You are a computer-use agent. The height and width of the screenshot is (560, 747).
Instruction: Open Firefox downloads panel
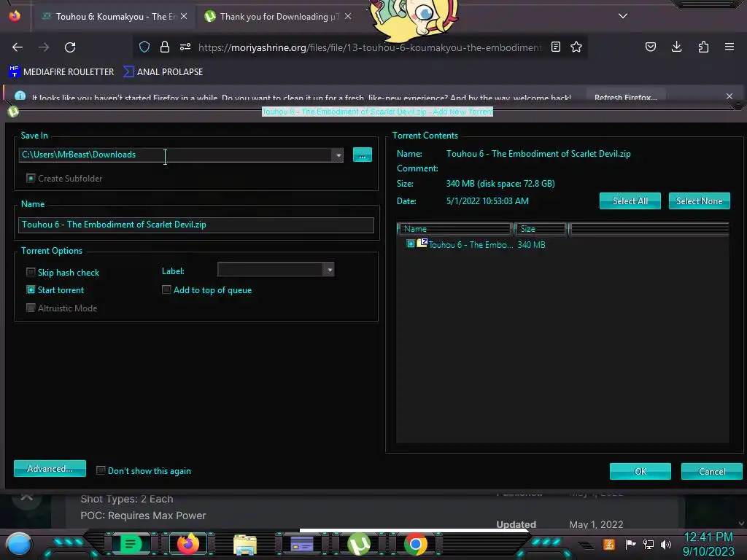(676, 47)
